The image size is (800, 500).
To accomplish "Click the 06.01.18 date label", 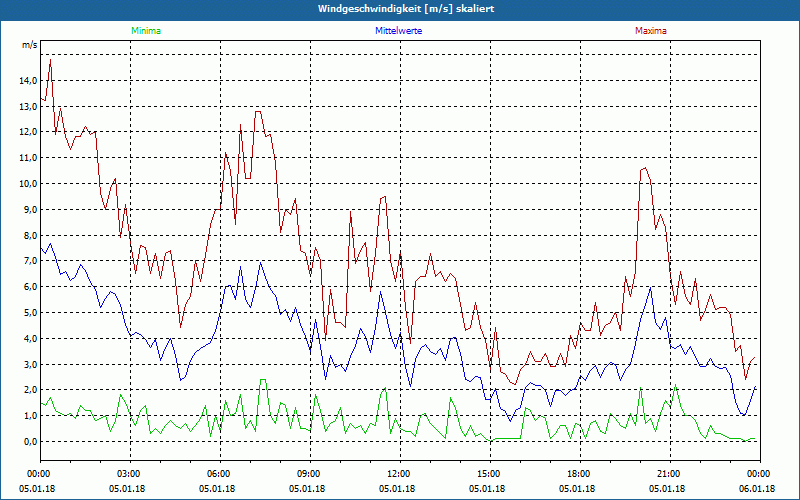I will (757, 488).
